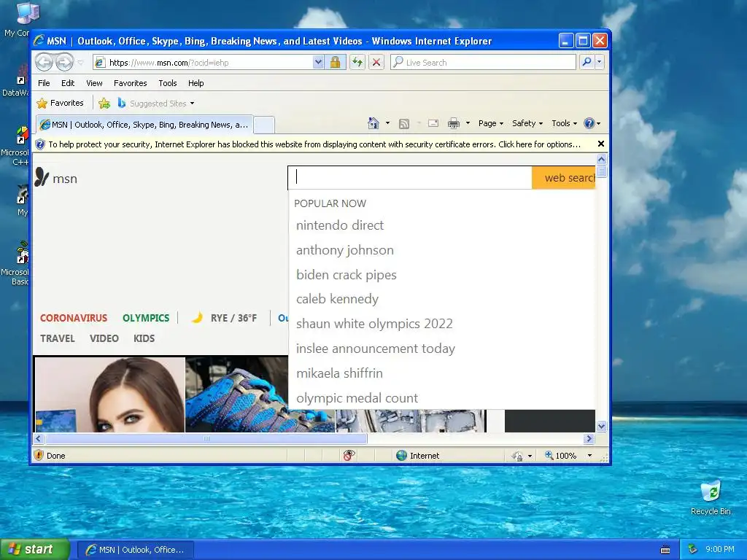This screenshot has height=560, width=747.
Task: Open the Edit menu
Action: pyautogui.click(x=68, y=83)
